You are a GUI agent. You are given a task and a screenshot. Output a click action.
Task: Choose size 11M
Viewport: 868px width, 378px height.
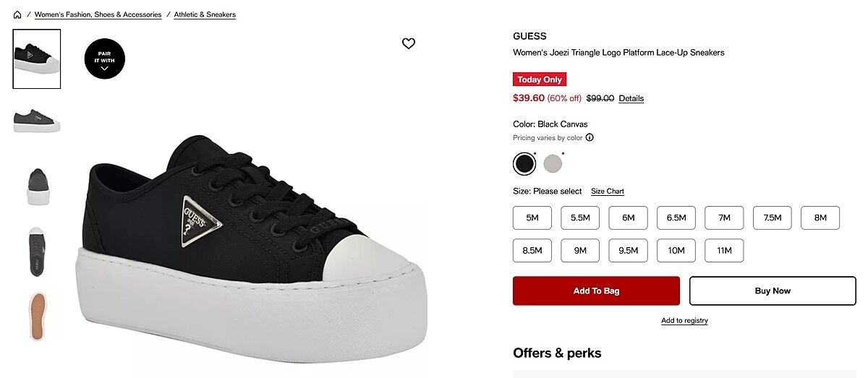click(724, 250)
